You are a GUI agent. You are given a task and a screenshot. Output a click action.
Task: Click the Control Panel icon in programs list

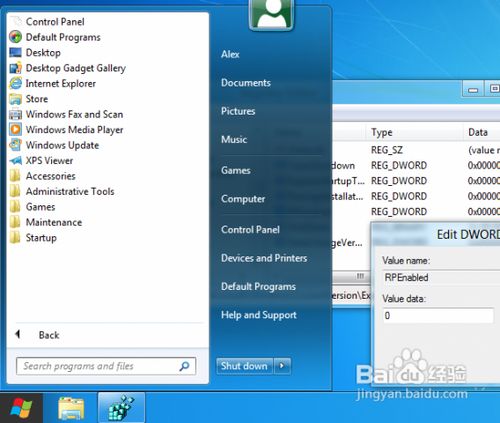pos(16,21)
